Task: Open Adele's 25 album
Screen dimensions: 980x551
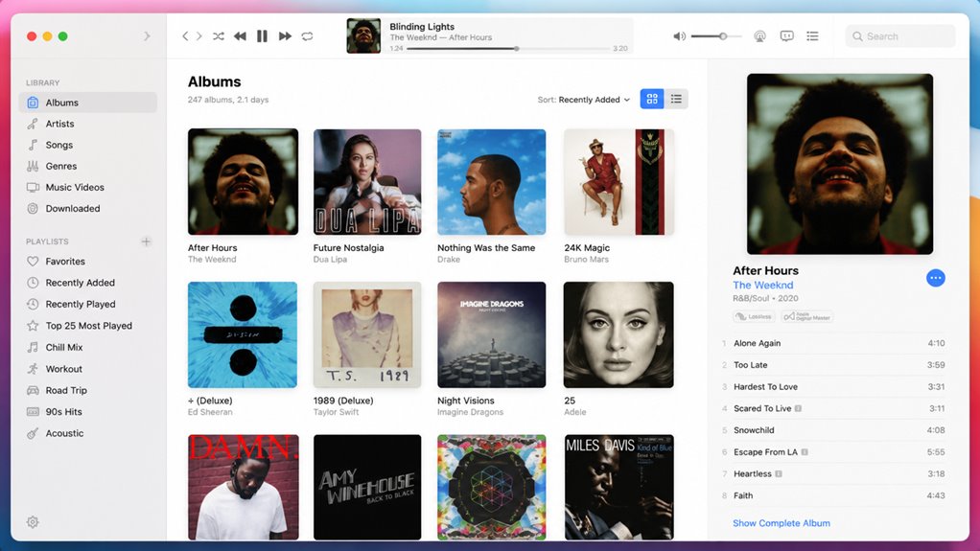Action: pos(618,334)
